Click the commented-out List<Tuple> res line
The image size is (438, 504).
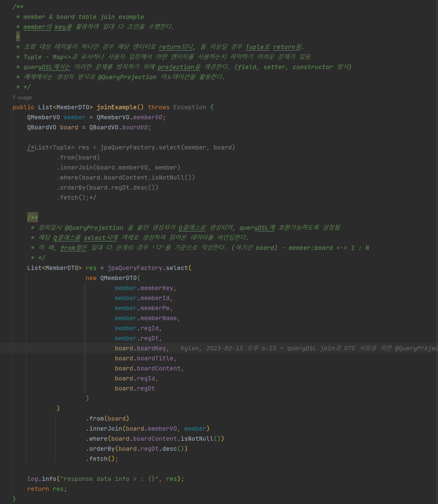coord(131,147)
